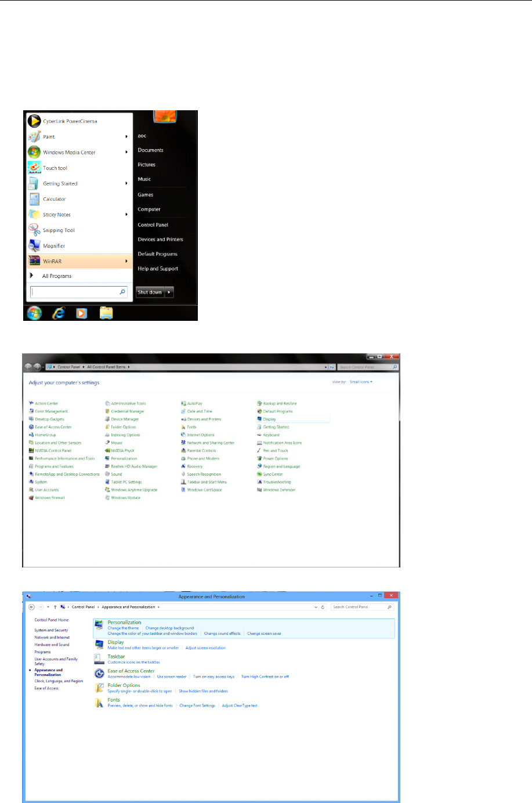Open the Shut down options arrow
Screen dimensions: 532x803
coord(169,292)
